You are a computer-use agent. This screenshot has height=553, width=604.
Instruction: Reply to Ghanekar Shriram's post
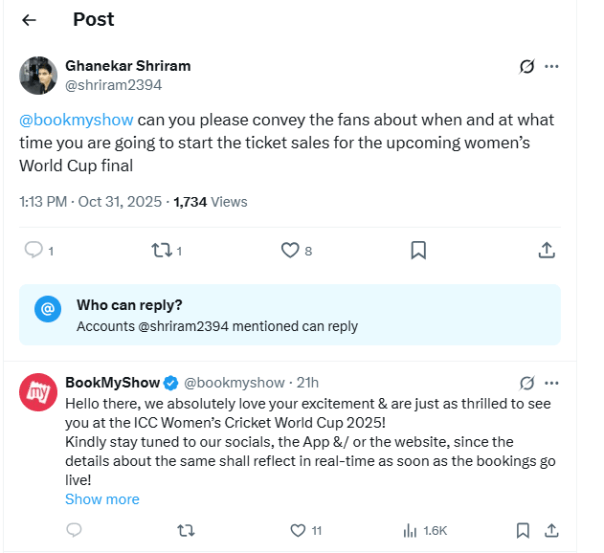pyautogui.click(x=34, y=250)
